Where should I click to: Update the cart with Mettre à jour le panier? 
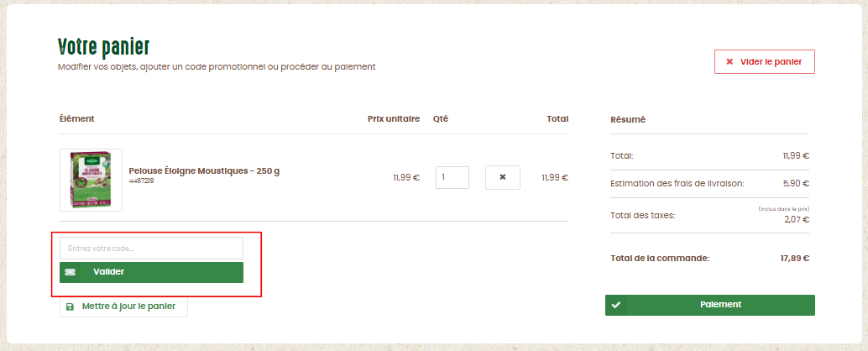(x=123, y=306)
